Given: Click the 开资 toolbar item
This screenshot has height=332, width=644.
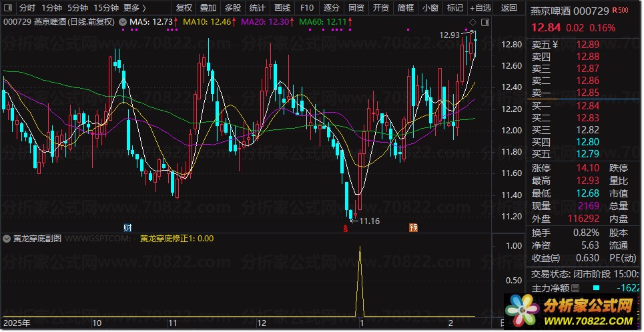Looking at the screenshot, I should point(381,8).
